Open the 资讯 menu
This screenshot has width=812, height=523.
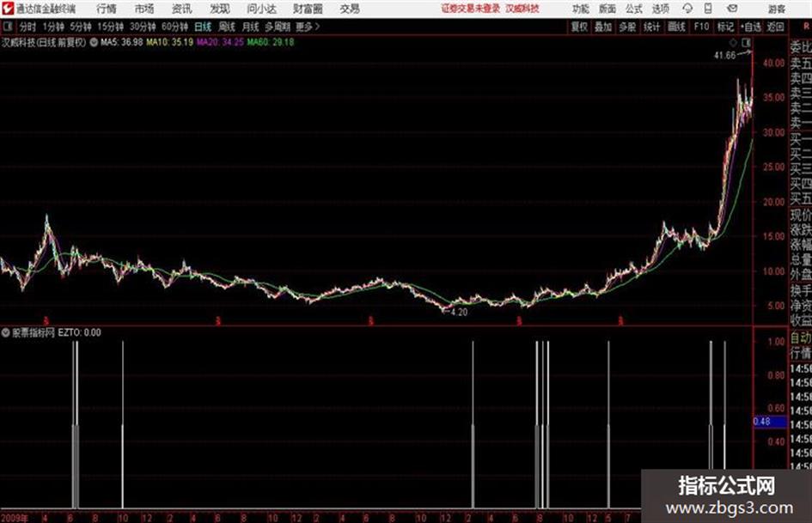182,9
